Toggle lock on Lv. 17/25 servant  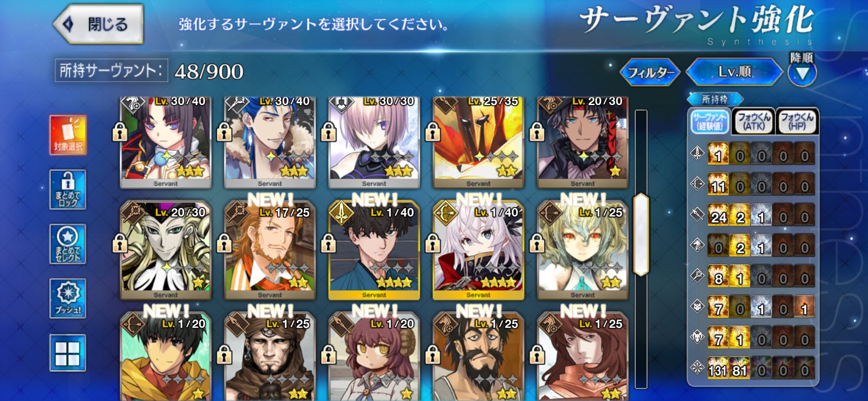click(224, 243)
